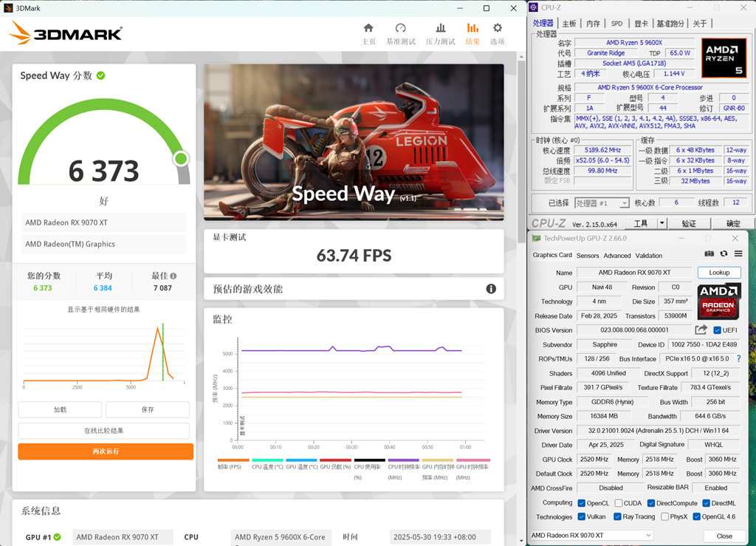Open the stress test (压力测试) chart icon
This screenshot has width=756, height=546.
coord(440,28)
